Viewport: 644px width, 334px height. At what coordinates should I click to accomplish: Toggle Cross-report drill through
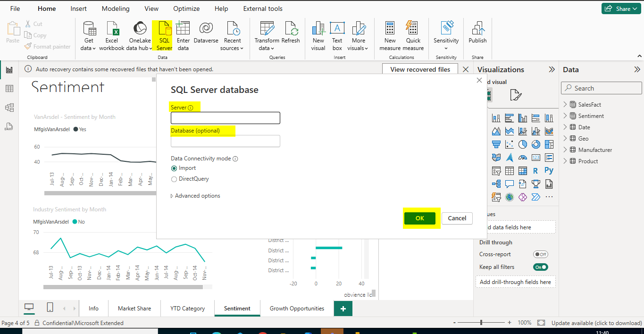tap(541, 254)
